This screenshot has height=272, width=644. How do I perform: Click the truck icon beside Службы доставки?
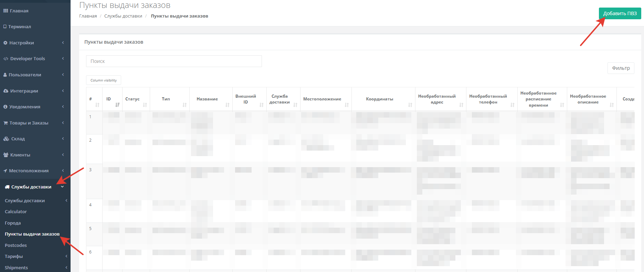[7, 187]
